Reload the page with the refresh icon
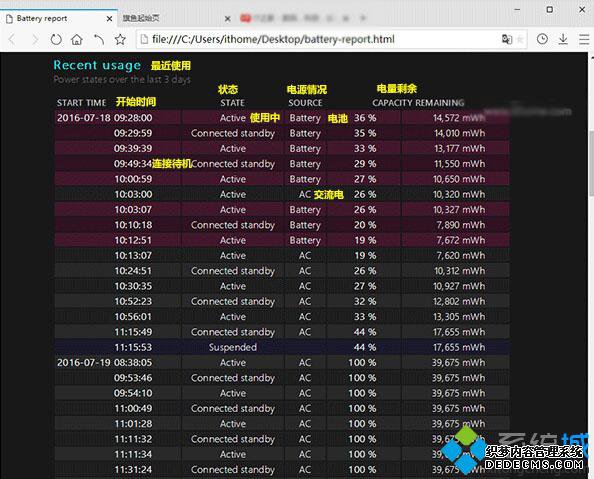 (56, 39)
